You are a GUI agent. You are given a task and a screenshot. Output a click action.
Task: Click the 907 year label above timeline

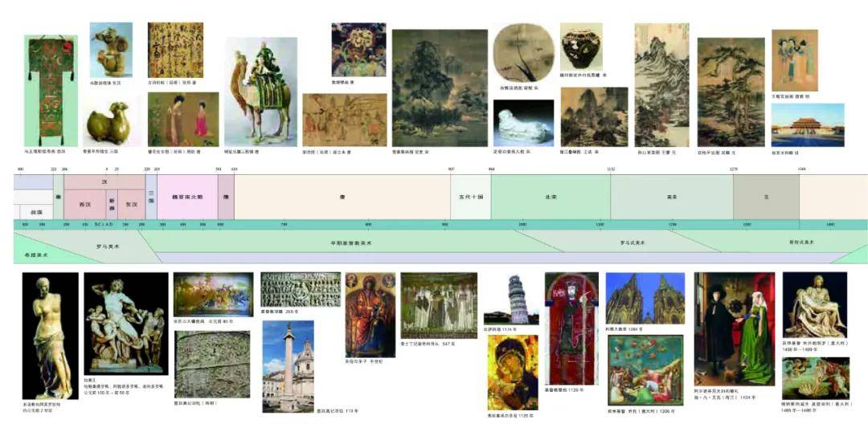click(451, 169)
